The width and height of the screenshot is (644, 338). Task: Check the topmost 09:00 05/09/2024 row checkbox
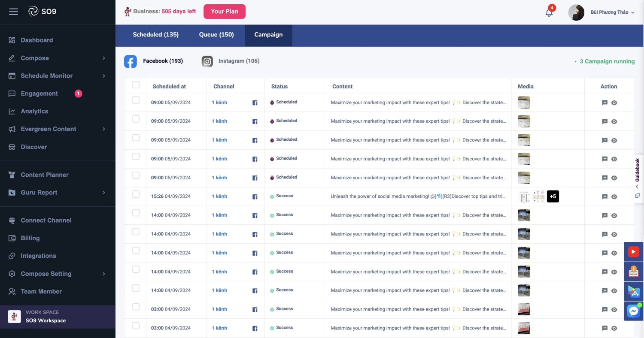pyautogui.click(x=136, y=100)
